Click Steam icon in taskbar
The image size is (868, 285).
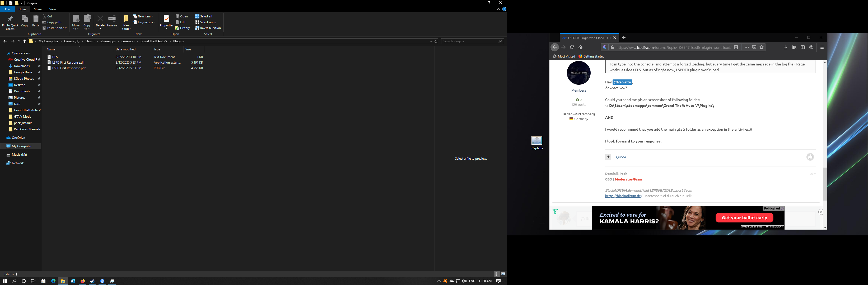coord(92,281)
